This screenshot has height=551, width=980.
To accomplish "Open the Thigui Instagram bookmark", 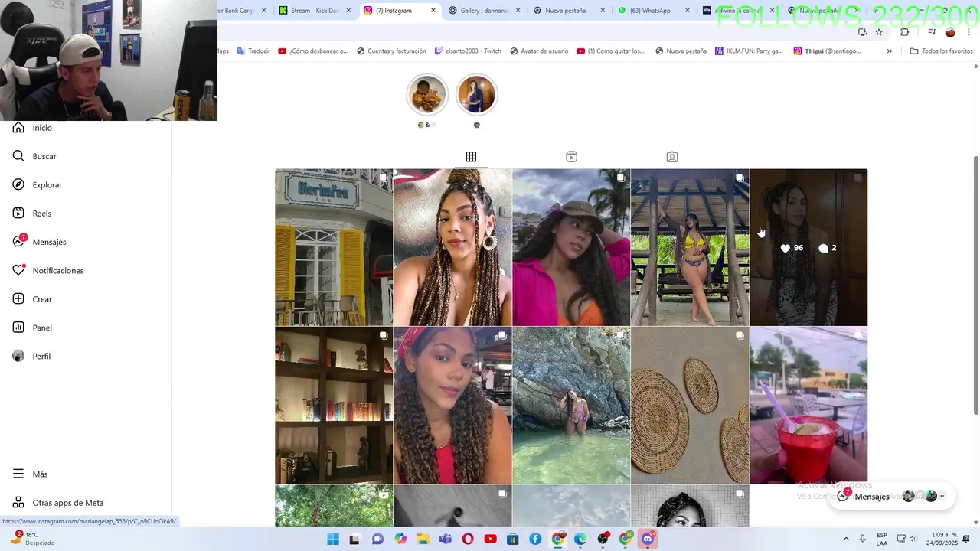I will pyautogui.click(x=827, y=51).
